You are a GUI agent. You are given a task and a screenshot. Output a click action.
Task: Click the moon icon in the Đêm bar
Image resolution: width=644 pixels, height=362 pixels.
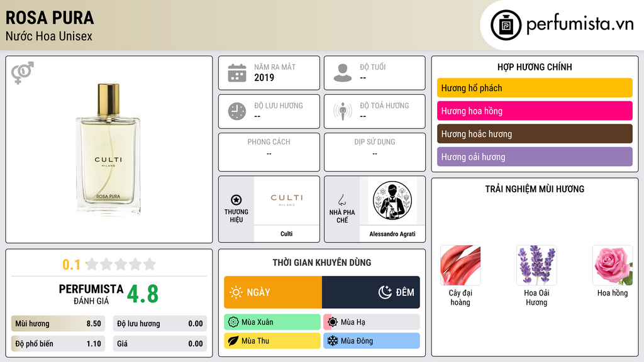[x=385, y=292]
